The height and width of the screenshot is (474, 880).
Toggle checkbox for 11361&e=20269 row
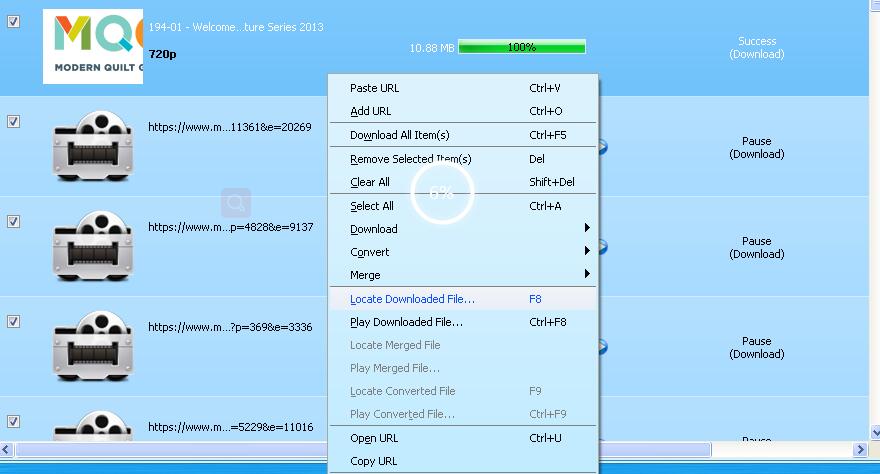pos(13,121)
